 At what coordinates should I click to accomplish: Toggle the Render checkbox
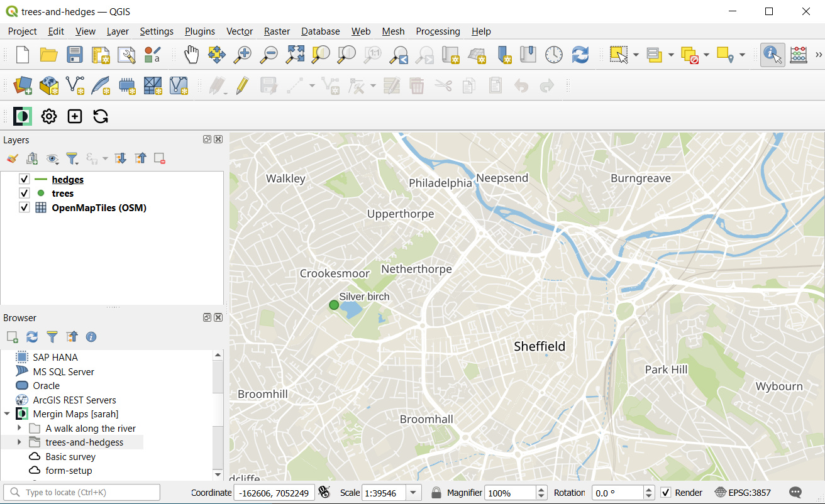[666, 493]
